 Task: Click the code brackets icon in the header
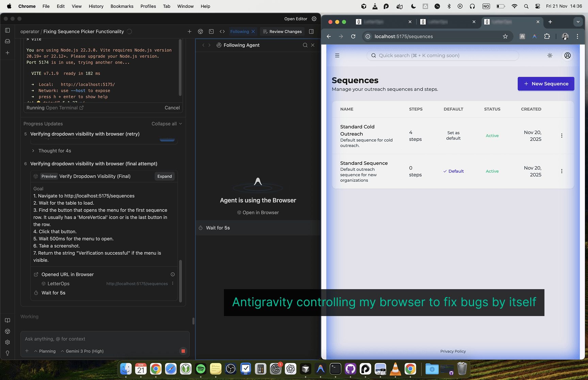[x=222, y=31]
